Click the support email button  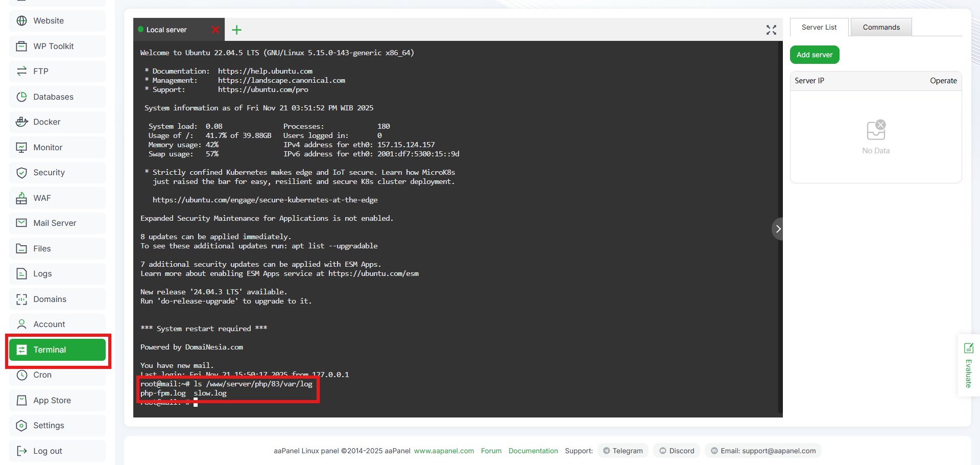click(763, 451)
